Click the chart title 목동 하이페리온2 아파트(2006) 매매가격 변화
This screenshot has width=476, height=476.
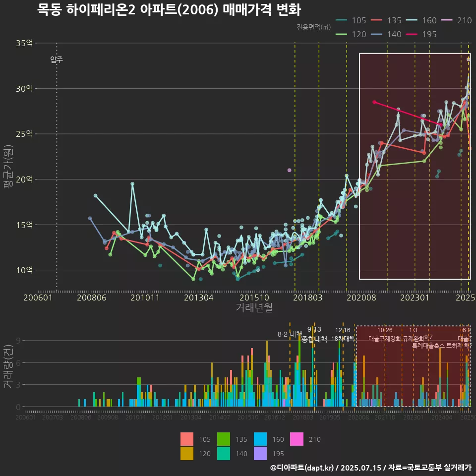169,10
